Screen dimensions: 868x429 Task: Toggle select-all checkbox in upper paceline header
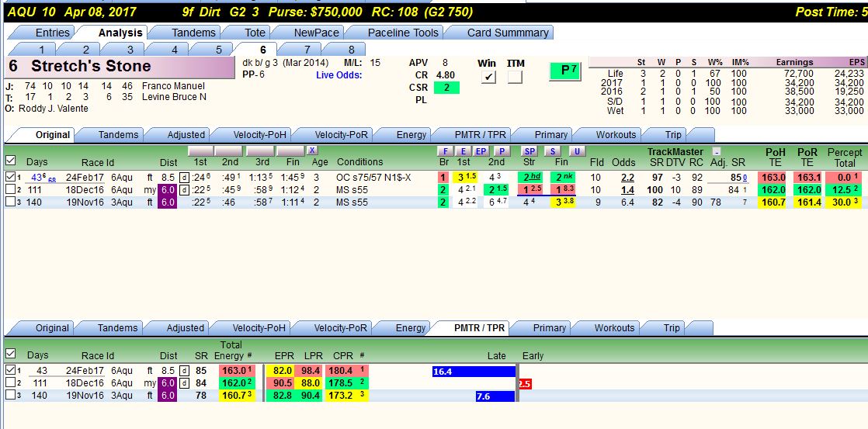pyautogui.click(x=10, y=161)
